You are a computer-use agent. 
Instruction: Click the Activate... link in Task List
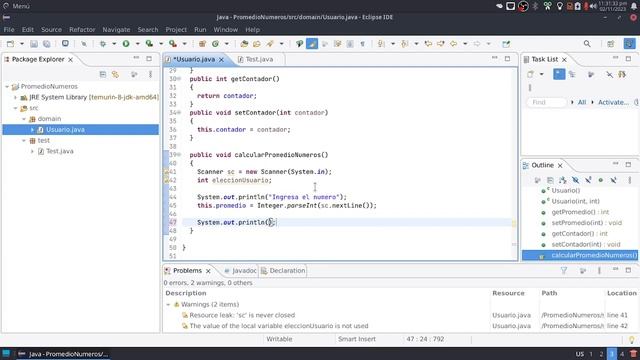(x=613, y=102)
